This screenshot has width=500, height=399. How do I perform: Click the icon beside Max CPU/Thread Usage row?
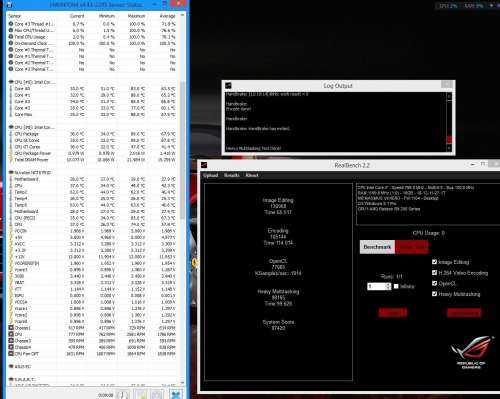click(11, 30)
